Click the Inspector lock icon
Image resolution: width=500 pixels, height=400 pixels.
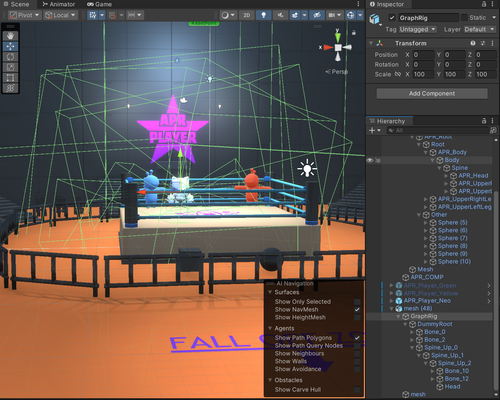484,4
